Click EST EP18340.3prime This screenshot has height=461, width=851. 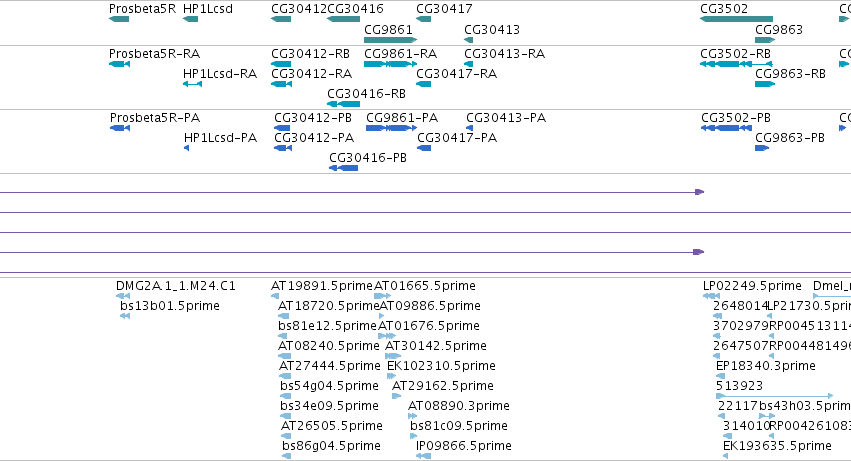pyautogui.click(x=766, y=366)
